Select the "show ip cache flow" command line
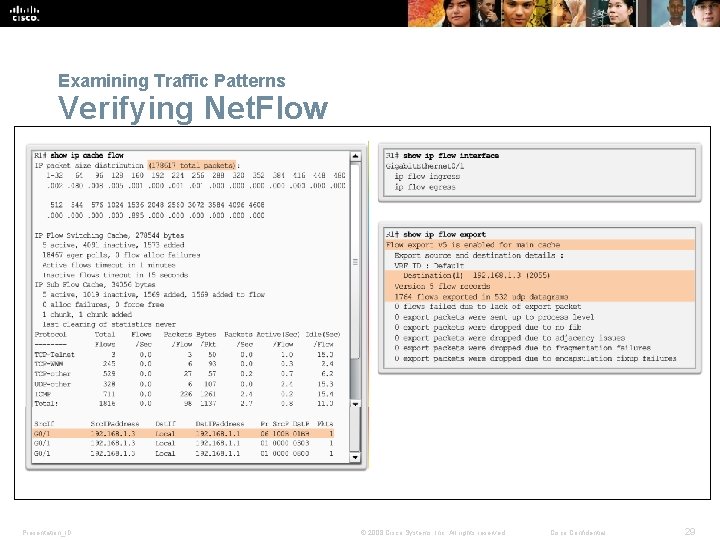Image resolution: width=720 pixels, height=540 pixels. click(79, 155)
